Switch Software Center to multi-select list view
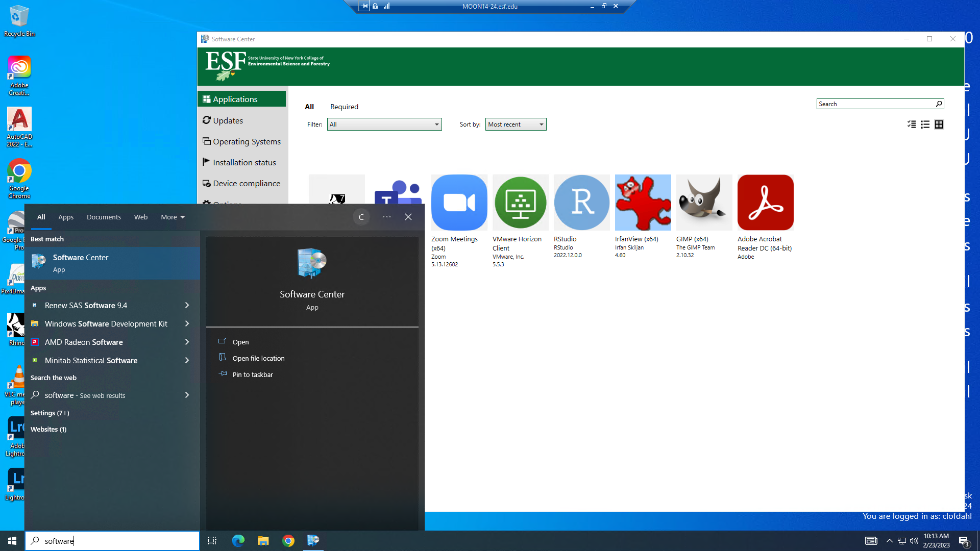The image size is (980, 551). click(x=912, y=124)
